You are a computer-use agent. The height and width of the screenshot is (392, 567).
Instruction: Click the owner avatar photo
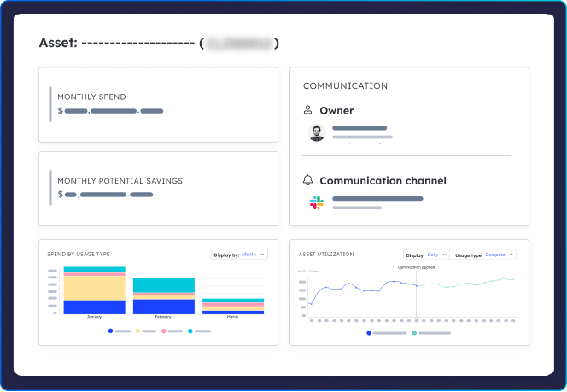317,132
